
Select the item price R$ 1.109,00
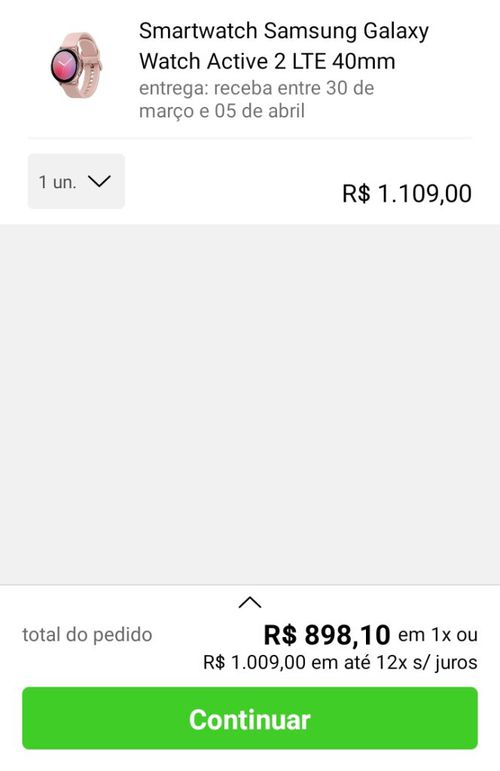pos(407,193)
